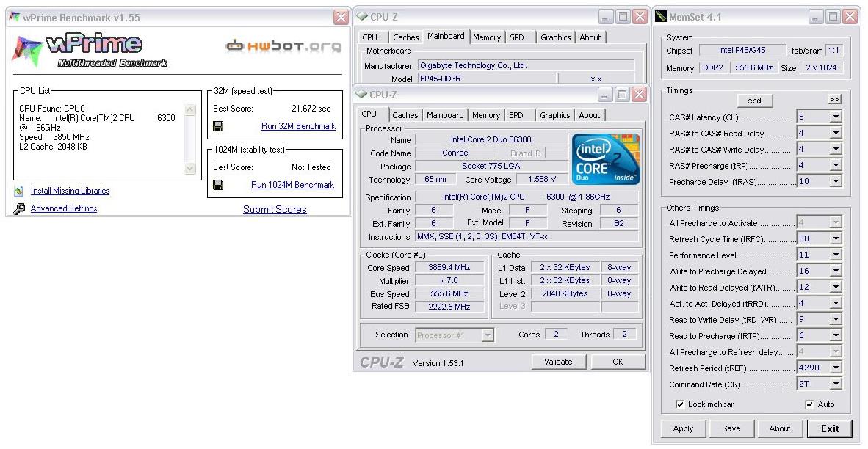This screenshot has height=449, width=868.
Task: Minimize the MemSet 4.1 window
Action: click(x=815, y=17)
